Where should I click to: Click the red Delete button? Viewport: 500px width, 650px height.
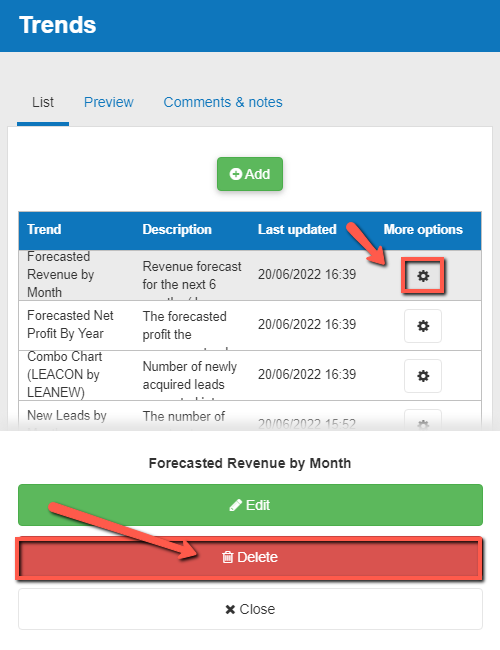250,557
